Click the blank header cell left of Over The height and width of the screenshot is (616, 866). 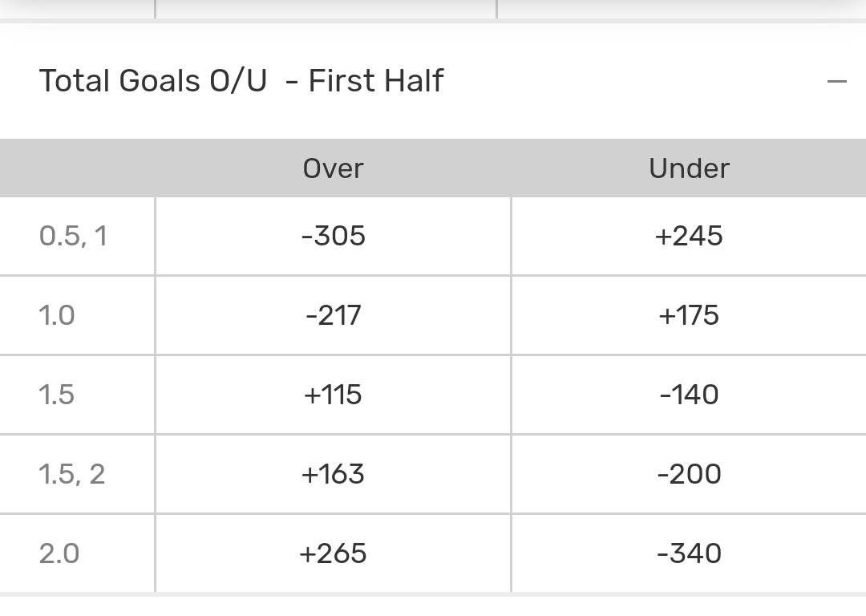(x=77, y=168)
